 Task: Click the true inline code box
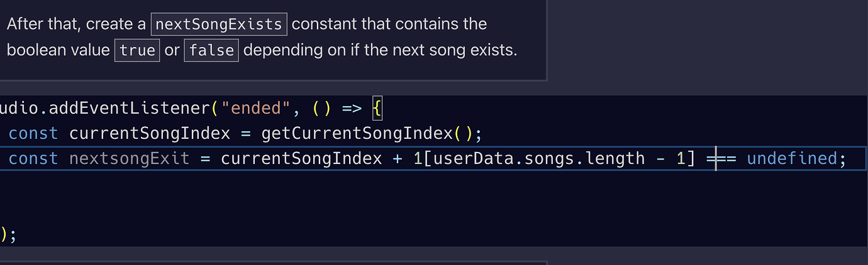pyautogui.click(x=137, y=50)
